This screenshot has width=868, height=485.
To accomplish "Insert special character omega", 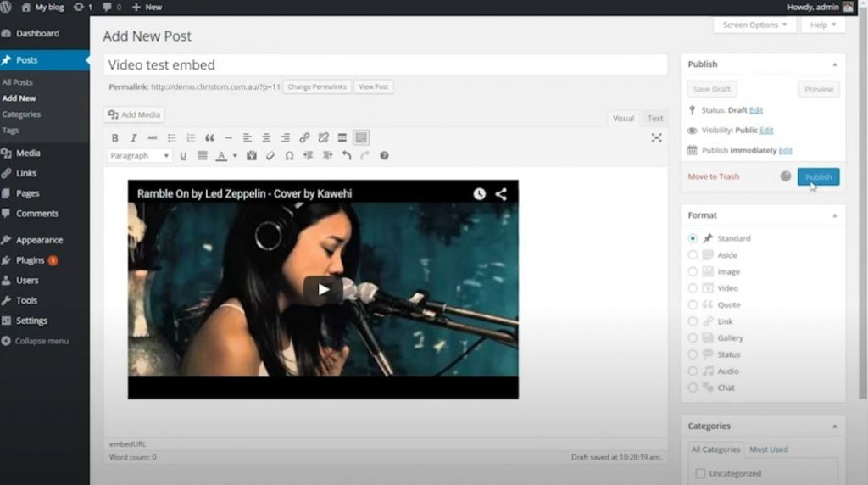I will [x=289, y=156].
